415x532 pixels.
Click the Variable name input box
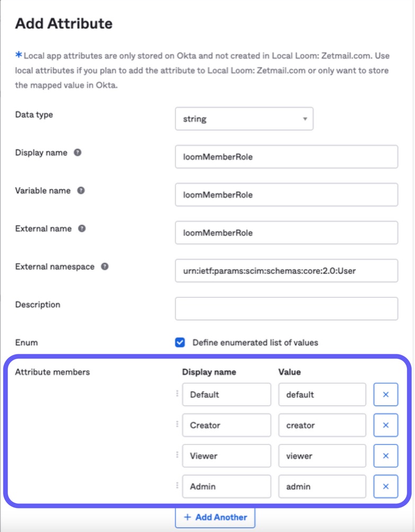coord(286,195)
